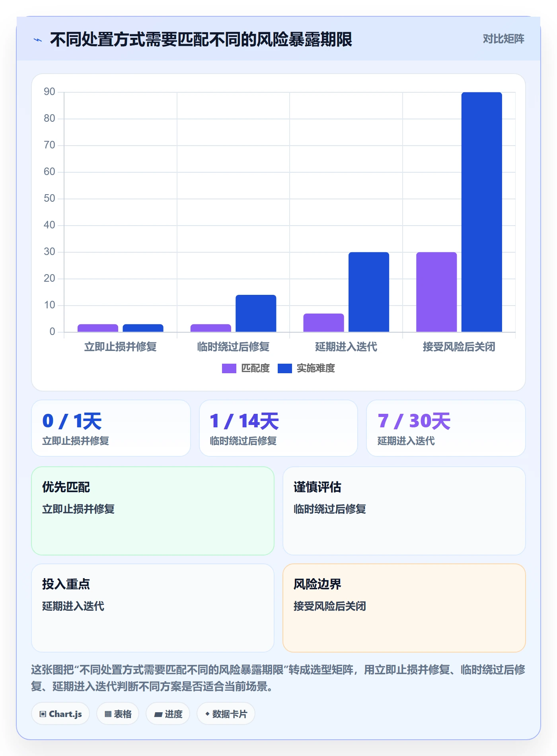Click the y-axis value 50
The width and height of the screenshot is (557, 756).
(49, 199)
